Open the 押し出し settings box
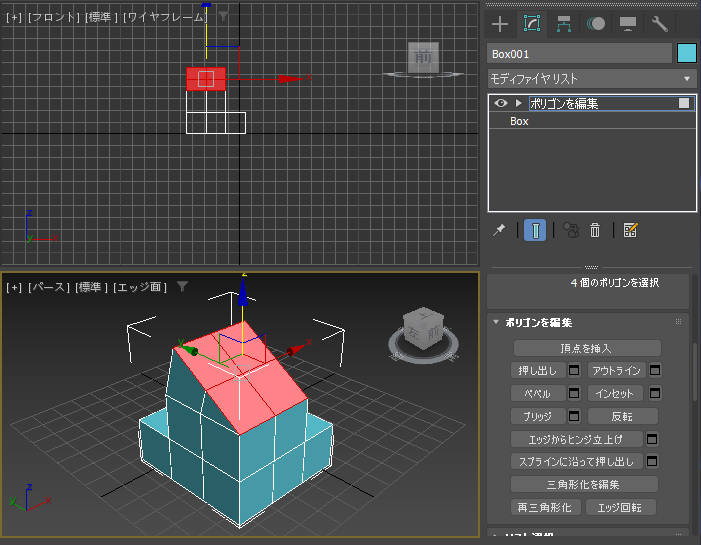Viewport: 701px width, 545px height. point(574,370)
